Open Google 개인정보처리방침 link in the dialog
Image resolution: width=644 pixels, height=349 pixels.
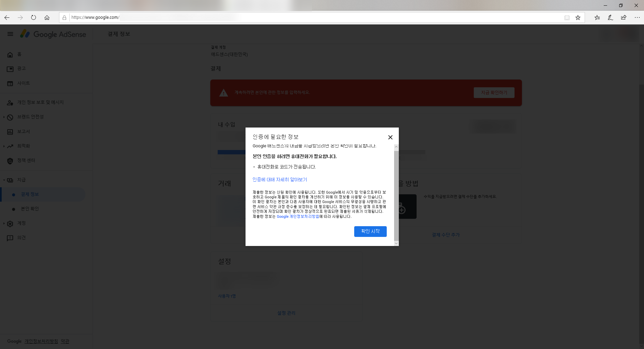tap(298, 217)
